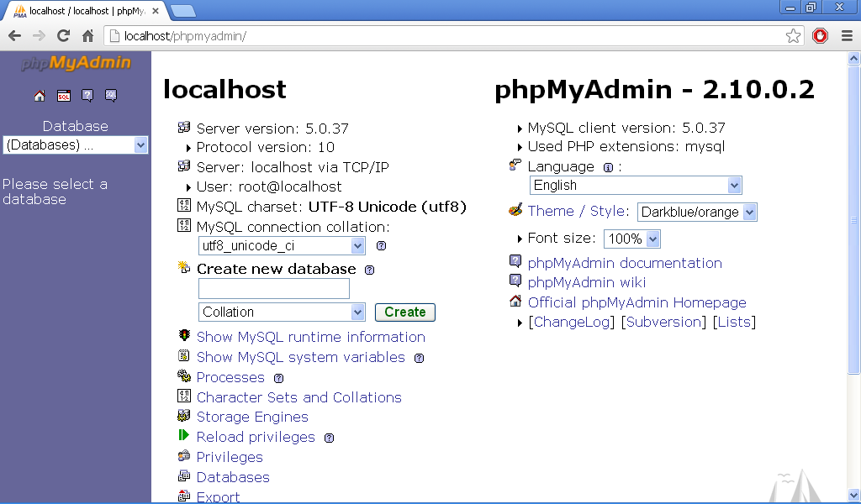This screenshot has width=861, height=504.
Task: Click the icon beside phpMyAdmin wiki link
Action: [515, 281]
